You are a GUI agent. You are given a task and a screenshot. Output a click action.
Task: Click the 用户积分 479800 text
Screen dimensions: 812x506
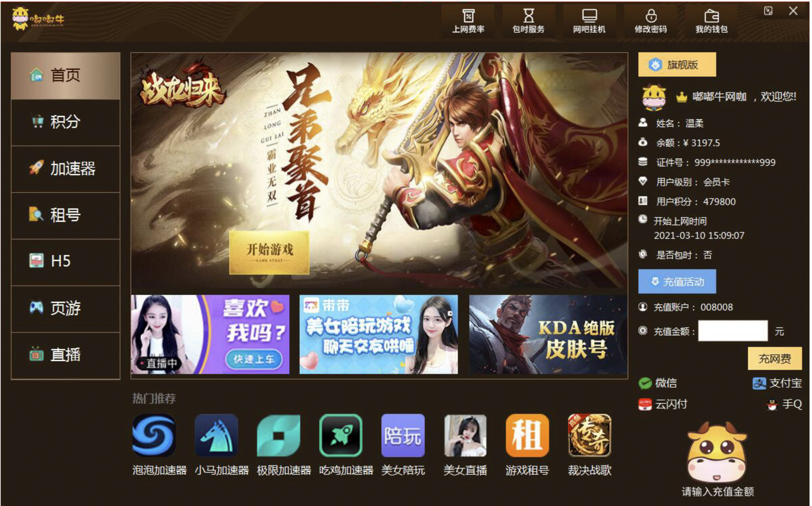click(696, 202)
